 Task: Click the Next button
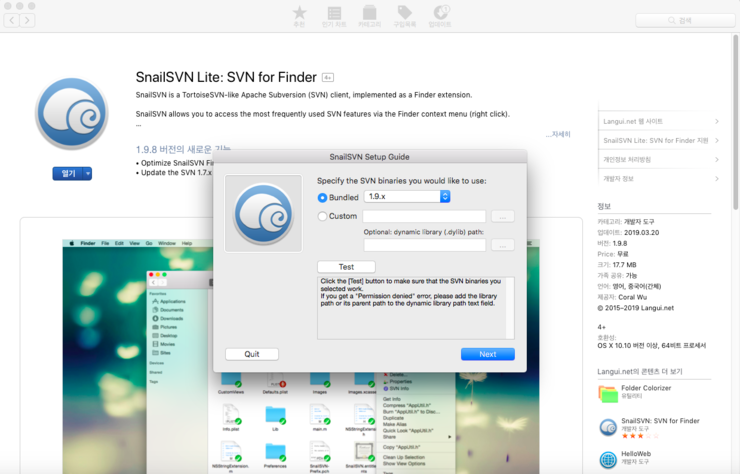coord(487,354)
